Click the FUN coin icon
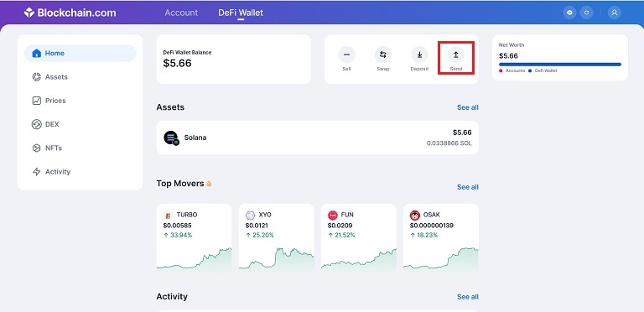The height and width of the screenshot is (312, 644). click(332, 215)
